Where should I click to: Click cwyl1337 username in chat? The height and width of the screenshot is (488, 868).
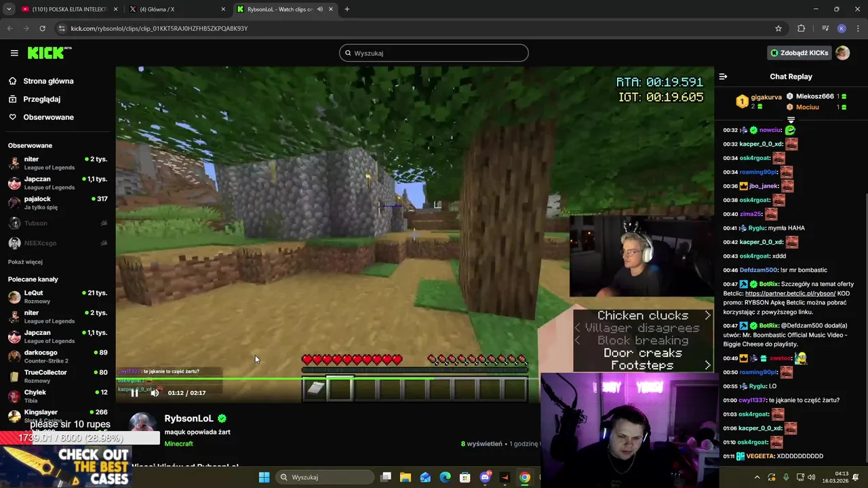[753, 400]
